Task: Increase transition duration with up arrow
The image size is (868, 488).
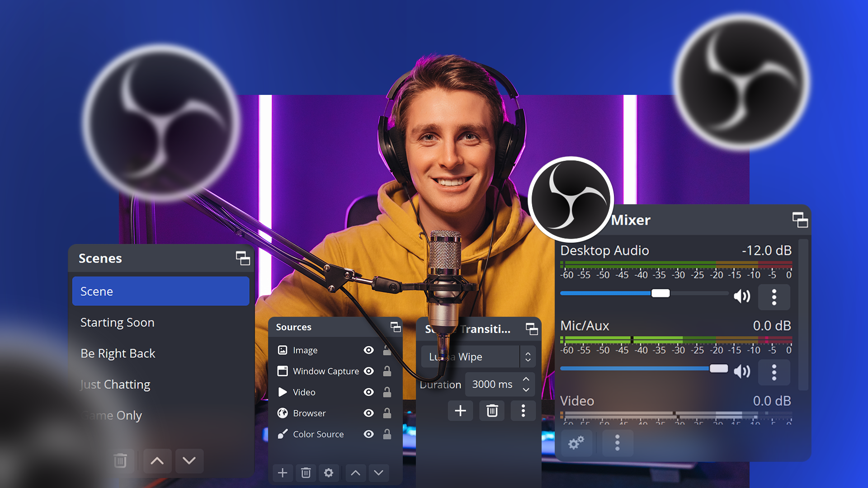Action: [x=526, y=379]
